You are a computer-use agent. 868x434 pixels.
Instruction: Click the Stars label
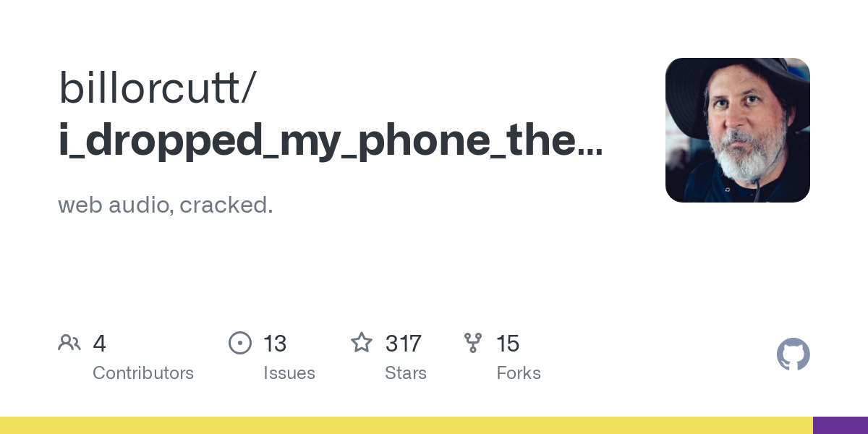pyautogui.click(x=406, y=373)
